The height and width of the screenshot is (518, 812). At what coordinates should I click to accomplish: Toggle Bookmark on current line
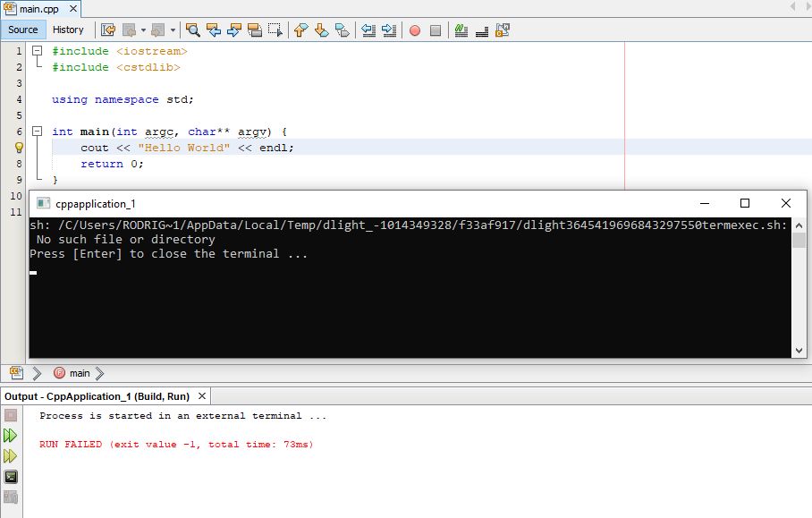[x=343, y=30]
